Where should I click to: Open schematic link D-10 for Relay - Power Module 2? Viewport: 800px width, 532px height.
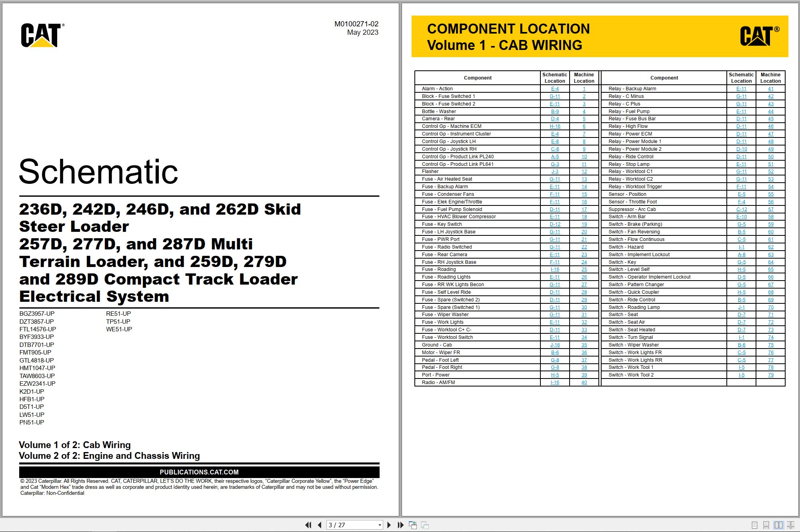point(741,149)
